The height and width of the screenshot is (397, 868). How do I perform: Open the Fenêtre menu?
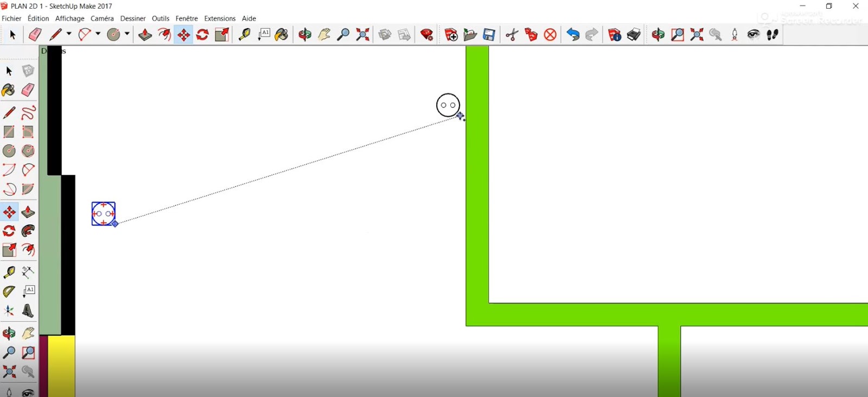tap(187, 18)
